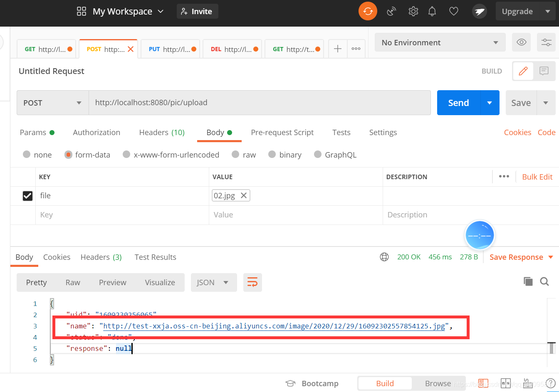The width and height of the screenshot is (559, 392).
Task: Switch to Preview response view
Action: 113,282
